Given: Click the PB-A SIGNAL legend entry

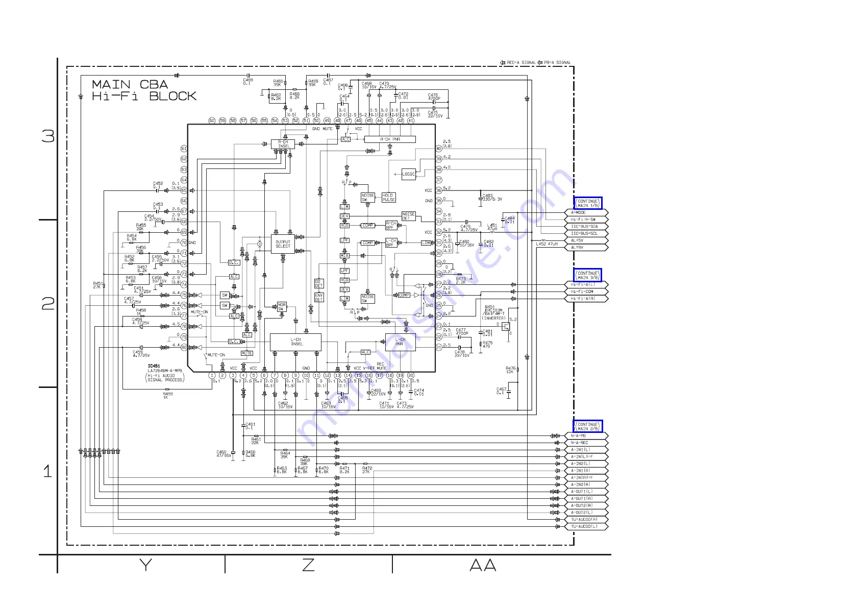Looking at the screenshot, I should click(555, 63).
